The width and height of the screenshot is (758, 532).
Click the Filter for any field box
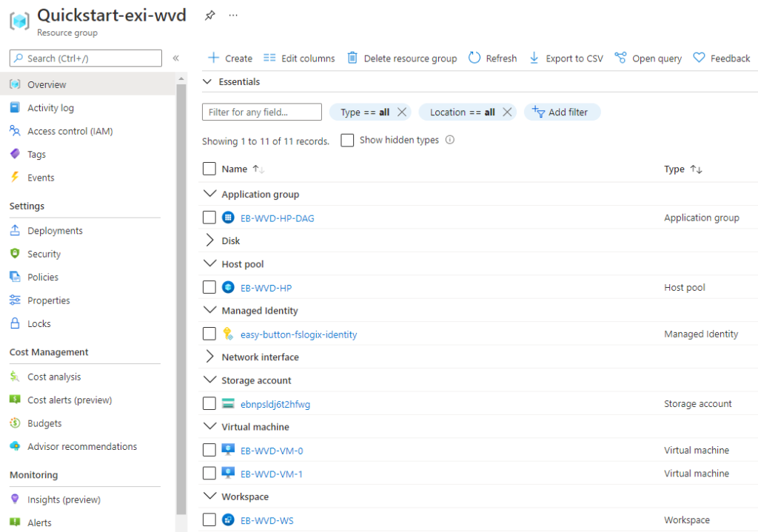[262, 112]
